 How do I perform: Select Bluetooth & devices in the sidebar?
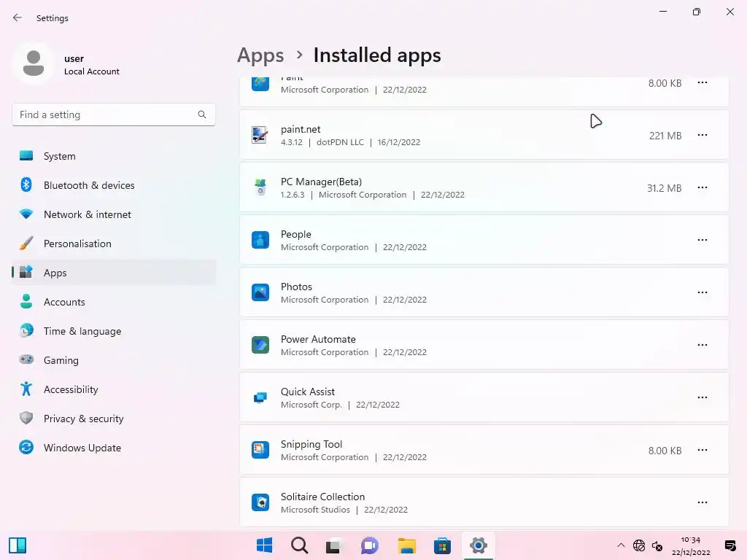pyautogui.click(x=113, y=185)
